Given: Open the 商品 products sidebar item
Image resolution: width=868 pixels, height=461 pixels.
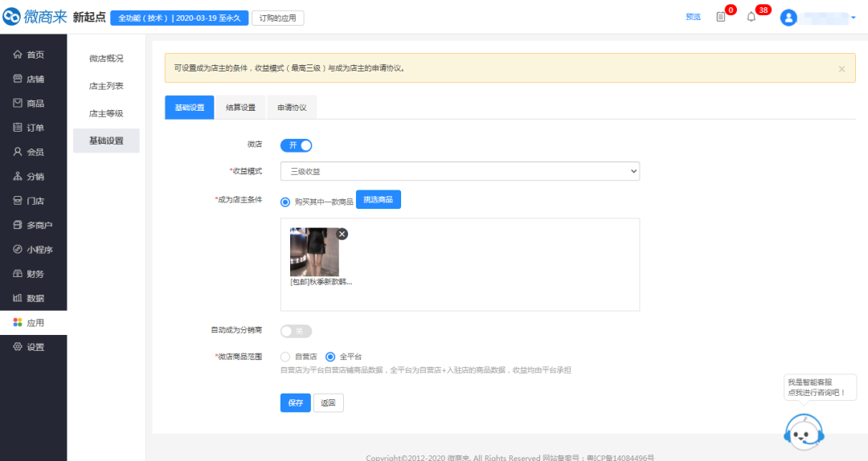Looking at the screenshot, I should click(33, 103).
